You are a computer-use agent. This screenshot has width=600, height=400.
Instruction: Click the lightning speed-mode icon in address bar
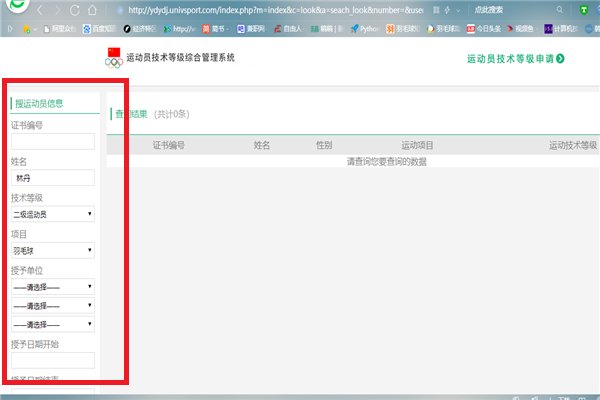pyautogui.click(x=447, y=10)
